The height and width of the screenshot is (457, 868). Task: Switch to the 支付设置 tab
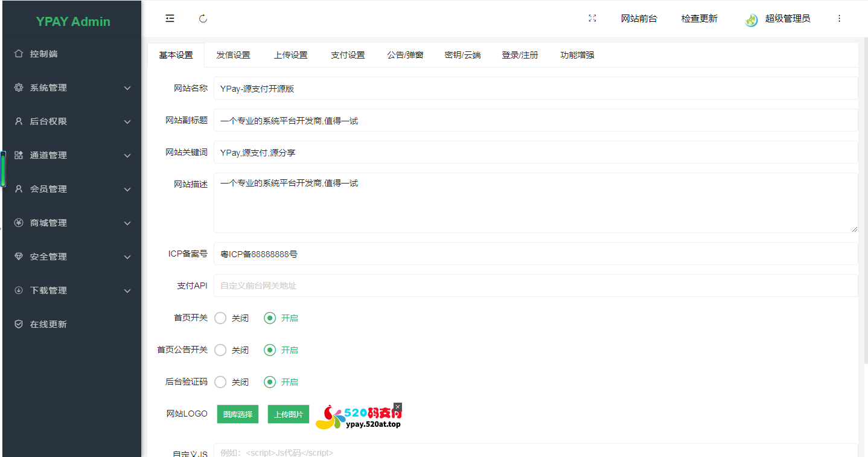point(348,55)
